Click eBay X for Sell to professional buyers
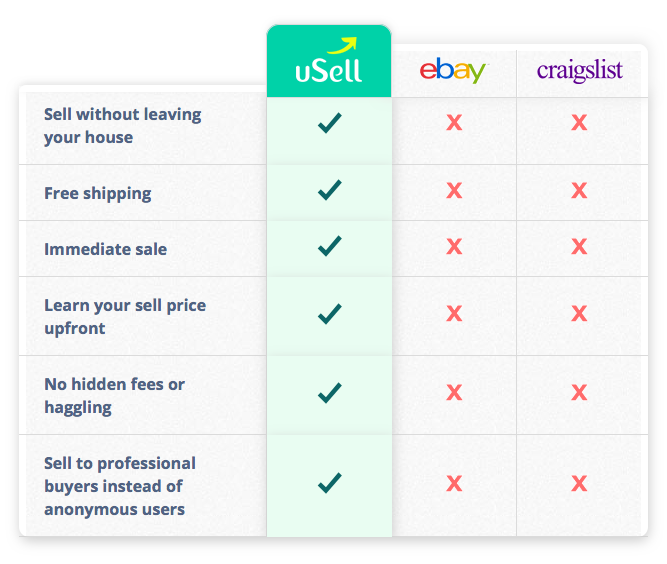The image size is (667, 564). tap(454, 484)
